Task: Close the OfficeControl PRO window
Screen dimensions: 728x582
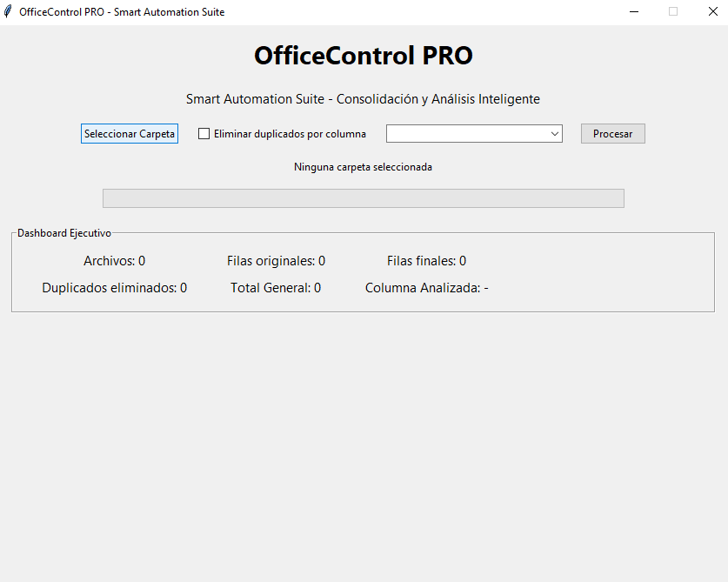Action: tap(711, 12)
